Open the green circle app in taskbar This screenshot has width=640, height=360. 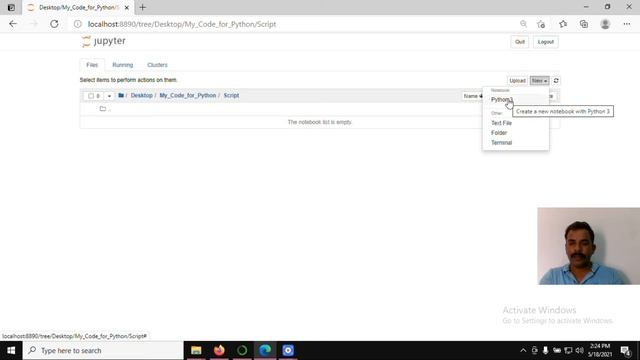[242, 351]
